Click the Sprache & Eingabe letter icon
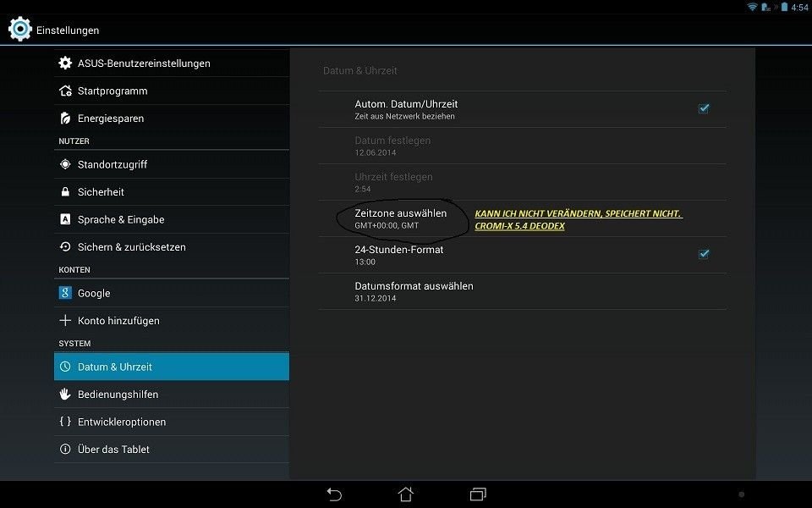 [65, 219]
